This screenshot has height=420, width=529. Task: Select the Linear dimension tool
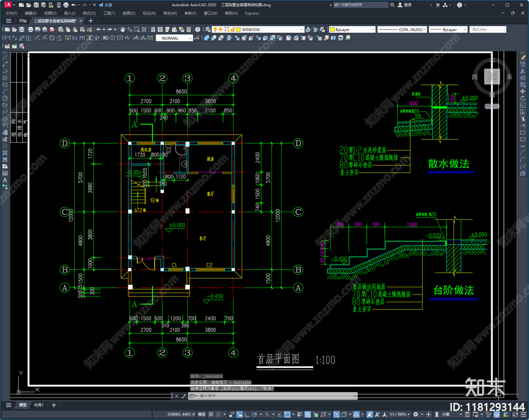[x=7, y=38]
